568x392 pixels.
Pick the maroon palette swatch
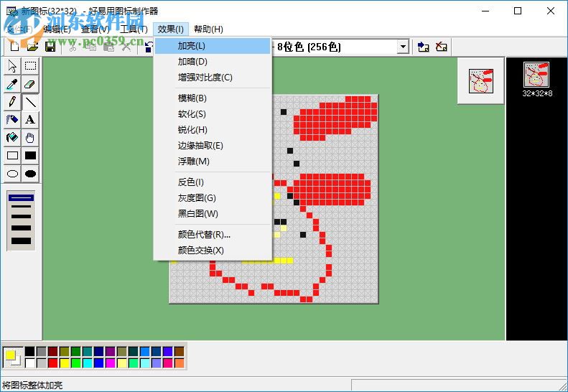coord(53,351)
